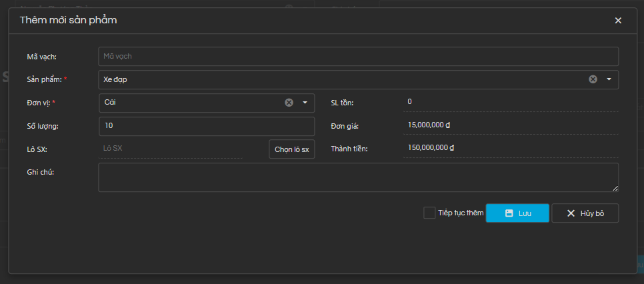Clear the Đơn vị selection Cái

[289, 103]
